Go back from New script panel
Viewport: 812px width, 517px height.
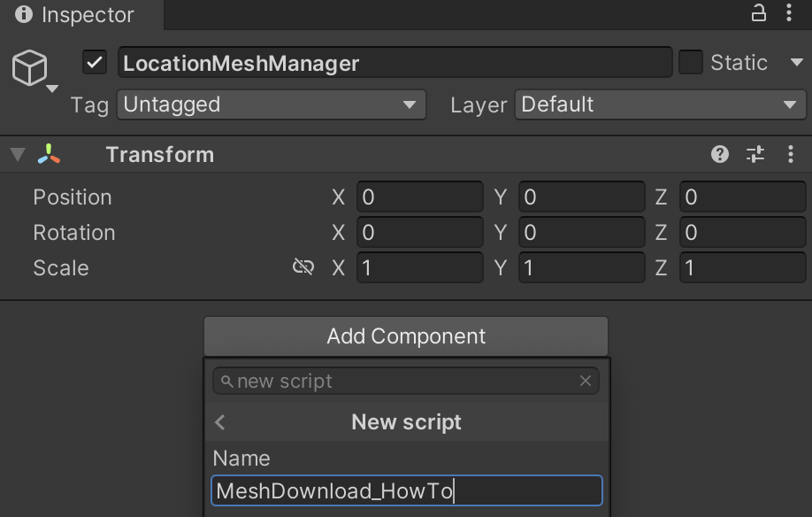click(x=220, y=422)
